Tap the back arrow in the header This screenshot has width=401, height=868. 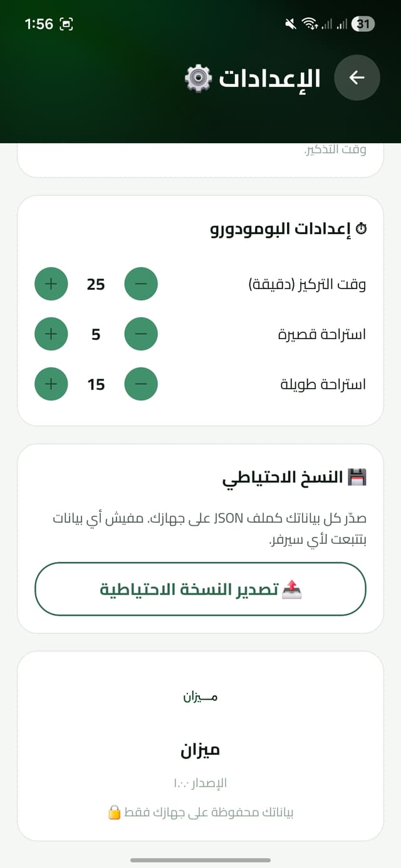pos(357,78)
